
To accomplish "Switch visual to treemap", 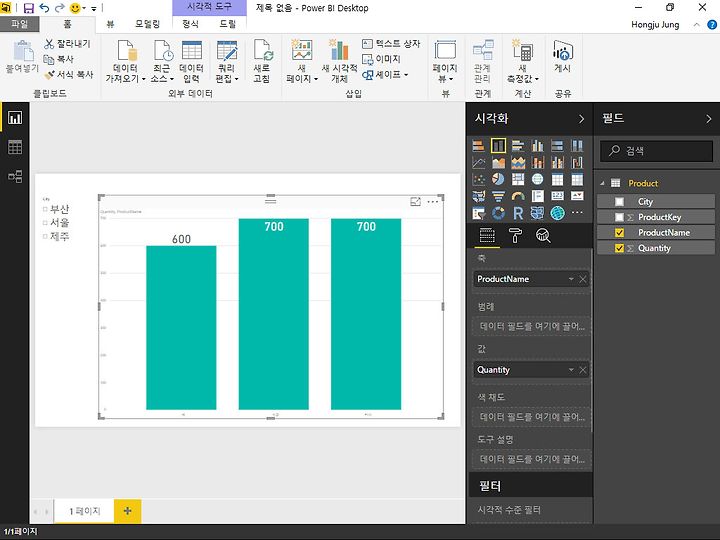I will [518, 179].
